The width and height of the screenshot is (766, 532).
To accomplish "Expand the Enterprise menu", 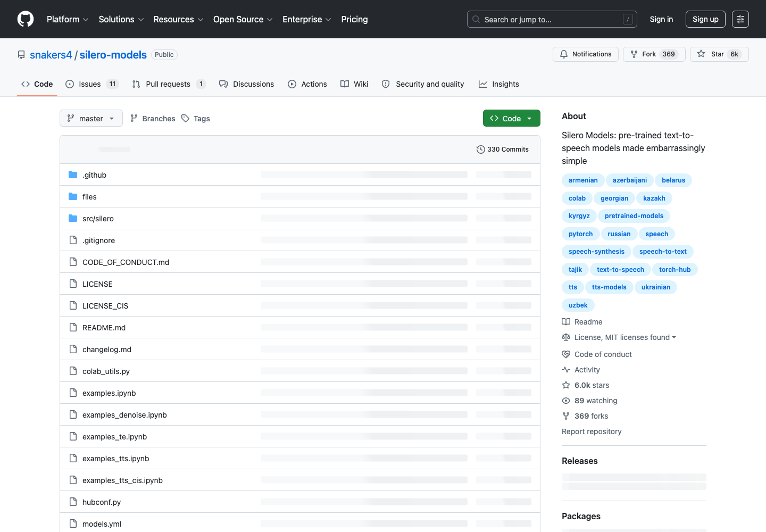I will (x=307, y=19).
